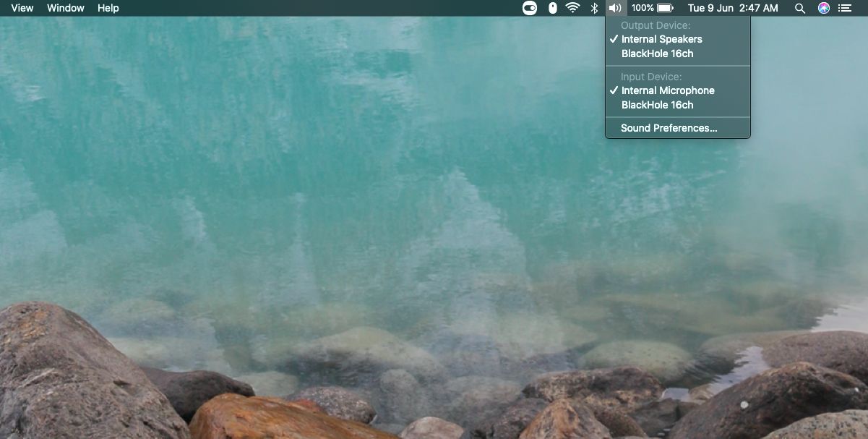This screenshot has height=439, width=868.
Task: Open Notification Center list icon
Action: (845, 8)
